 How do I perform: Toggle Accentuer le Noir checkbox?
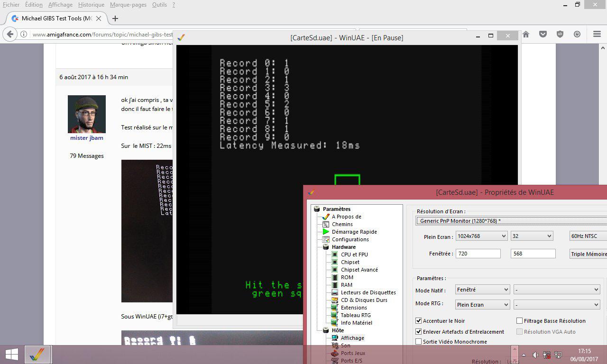pyautogui.click(x=419, y=321)
